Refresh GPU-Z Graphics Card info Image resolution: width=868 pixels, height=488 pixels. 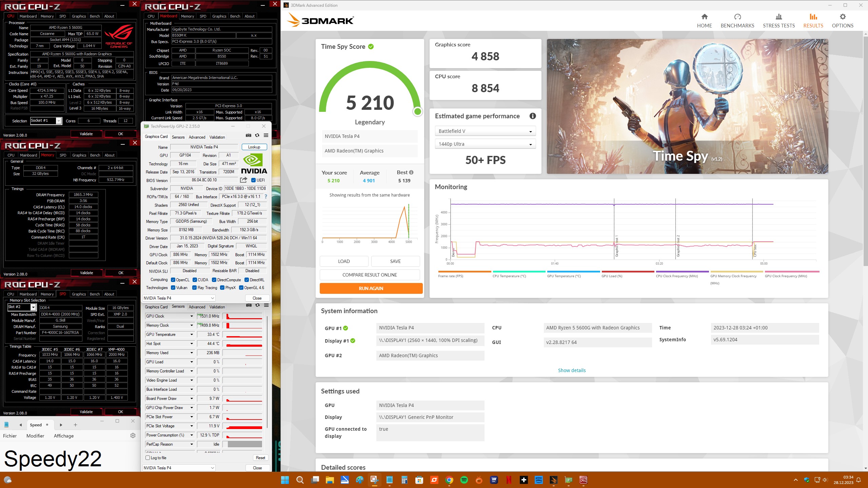[x=257, y=135]
